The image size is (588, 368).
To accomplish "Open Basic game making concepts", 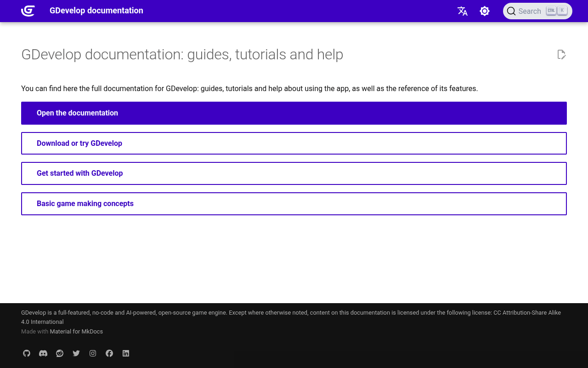I will [294, 204].
